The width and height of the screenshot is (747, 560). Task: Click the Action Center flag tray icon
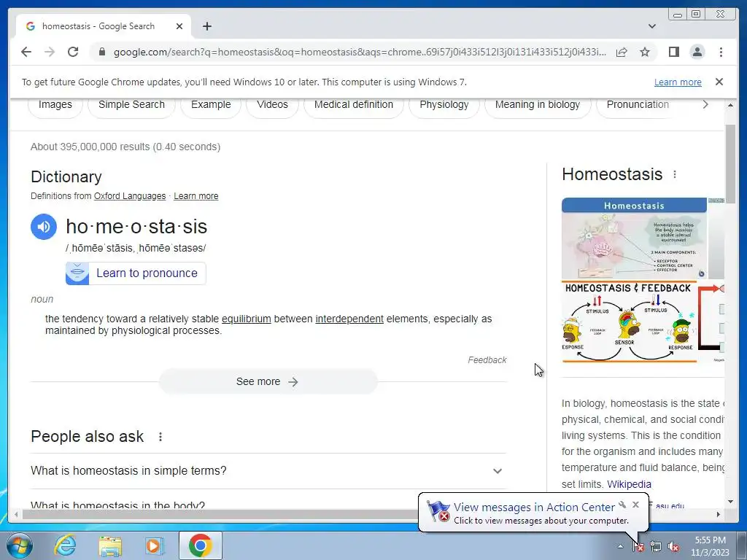point(638,547)
